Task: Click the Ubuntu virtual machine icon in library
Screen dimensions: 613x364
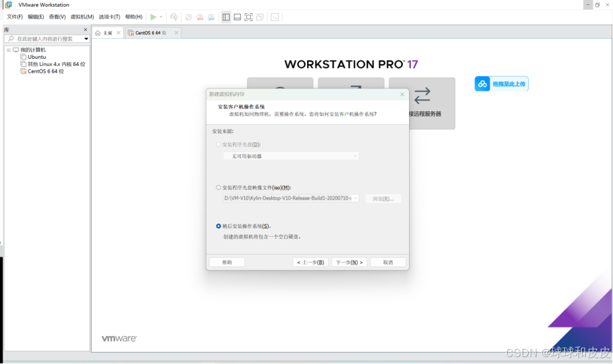Action: pyautogui.click(x=23, y=57)
